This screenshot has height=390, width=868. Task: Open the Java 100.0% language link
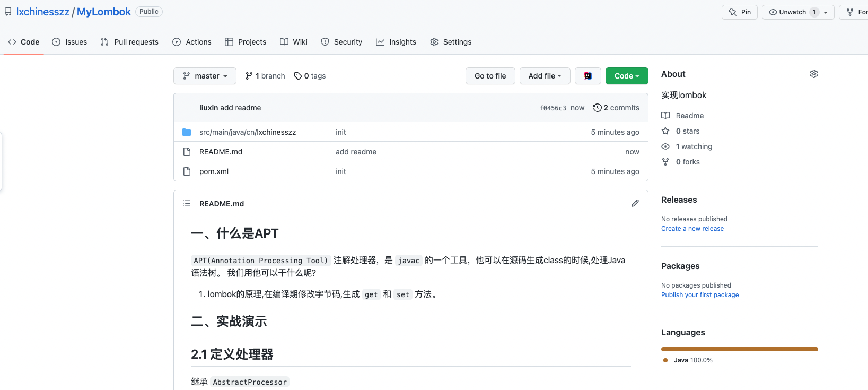[x=688, y=360]
